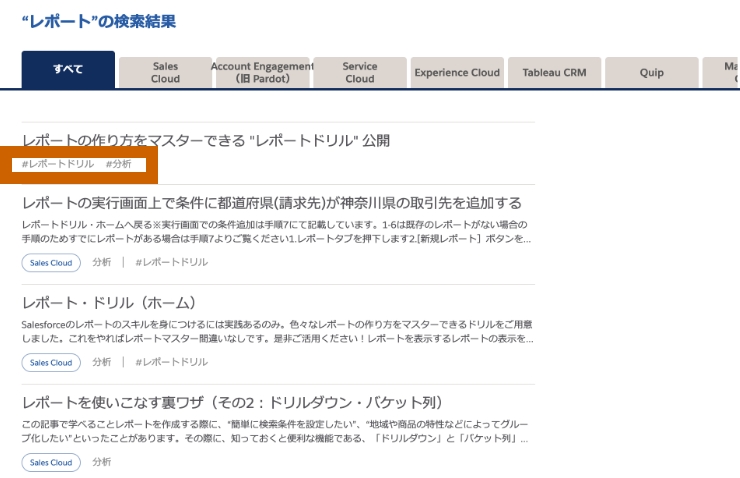
Task: Switch to the Service Cloud tab
Action: pyautogui.click(x=359, y=72)
